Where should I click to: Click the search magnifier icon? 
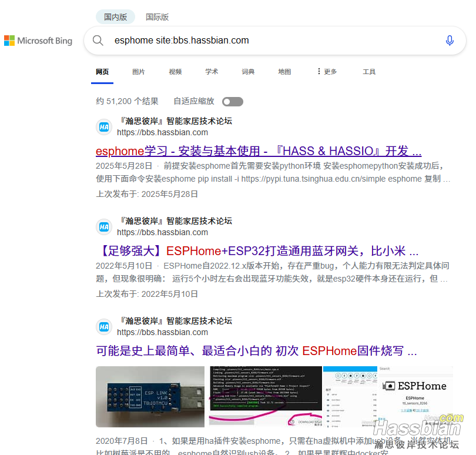tap(98, 41)
